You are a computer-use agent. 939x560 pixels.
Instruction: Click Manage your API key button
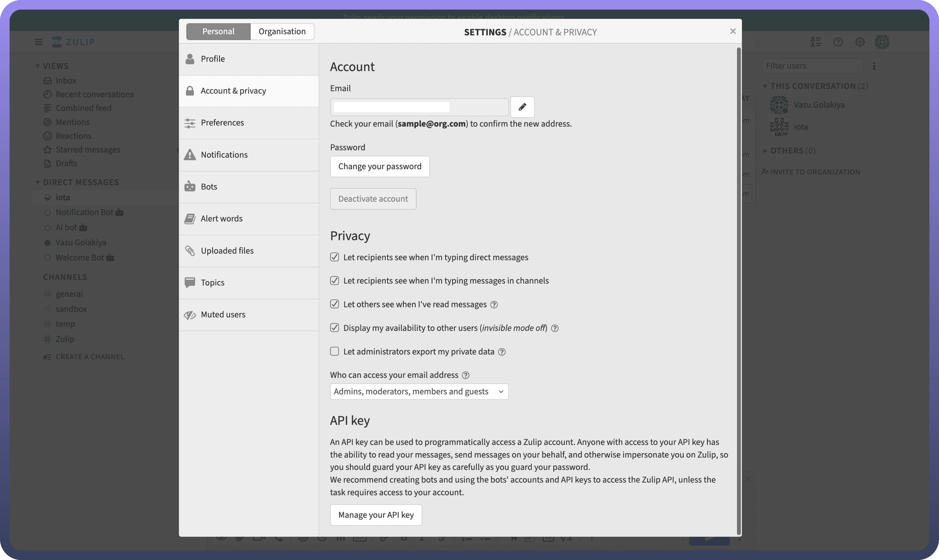click(x=376, y=515)
